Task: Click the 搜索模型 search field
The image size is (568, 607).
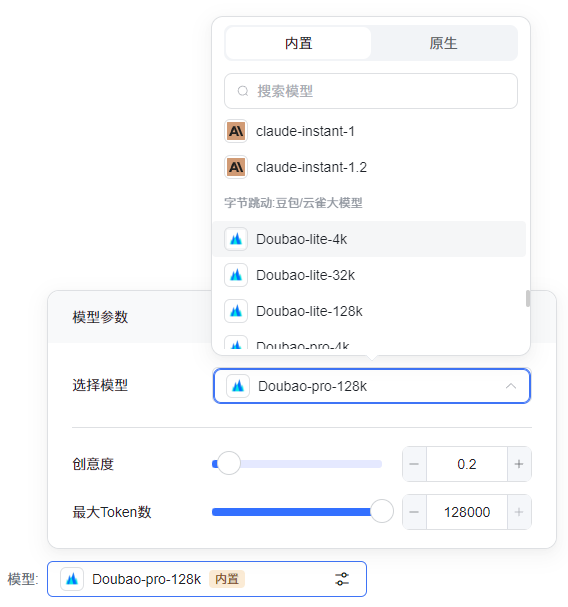Action: (371, 91)
